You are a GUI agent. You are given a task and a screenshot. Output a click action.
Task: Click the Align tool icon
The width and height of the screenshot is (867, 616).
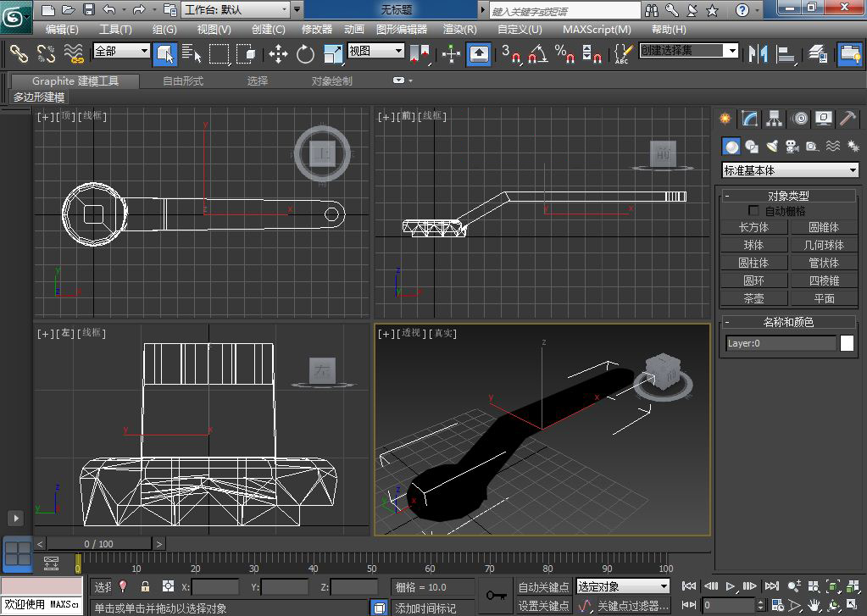[785, 53]
